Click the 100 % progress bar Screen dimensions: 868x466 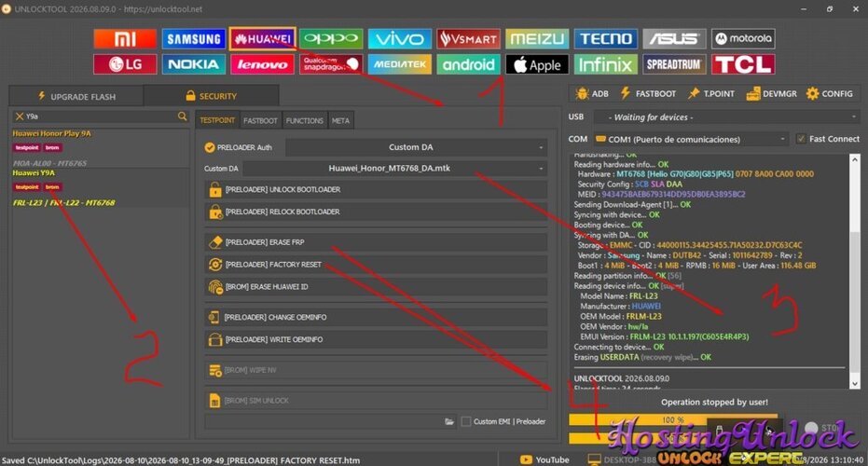[673, 420]
